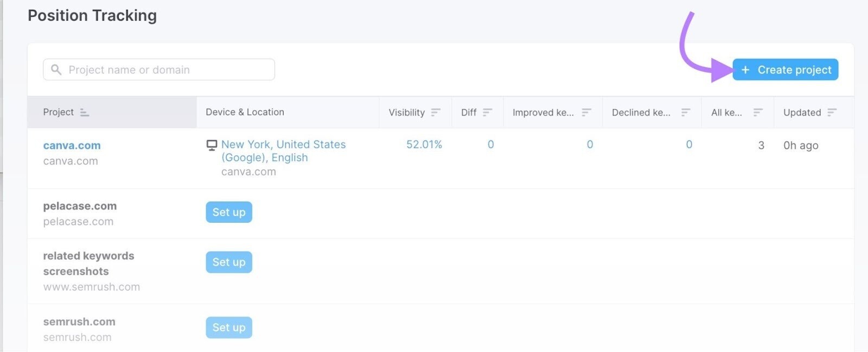
Task: Sort by Visibility using its sort icon
Action: click(x=436, y=112)
